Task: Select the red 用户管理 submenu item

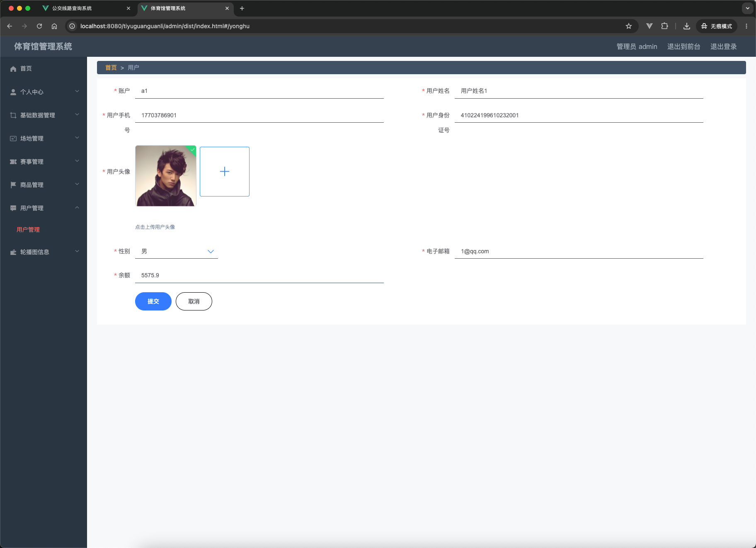Action: click(x=28, y=230)
